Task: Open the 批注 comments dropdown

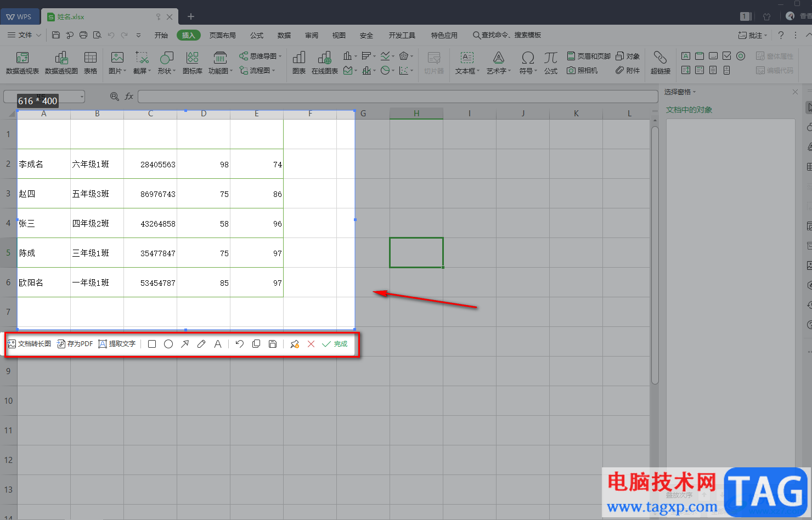Action: [753, 35]
